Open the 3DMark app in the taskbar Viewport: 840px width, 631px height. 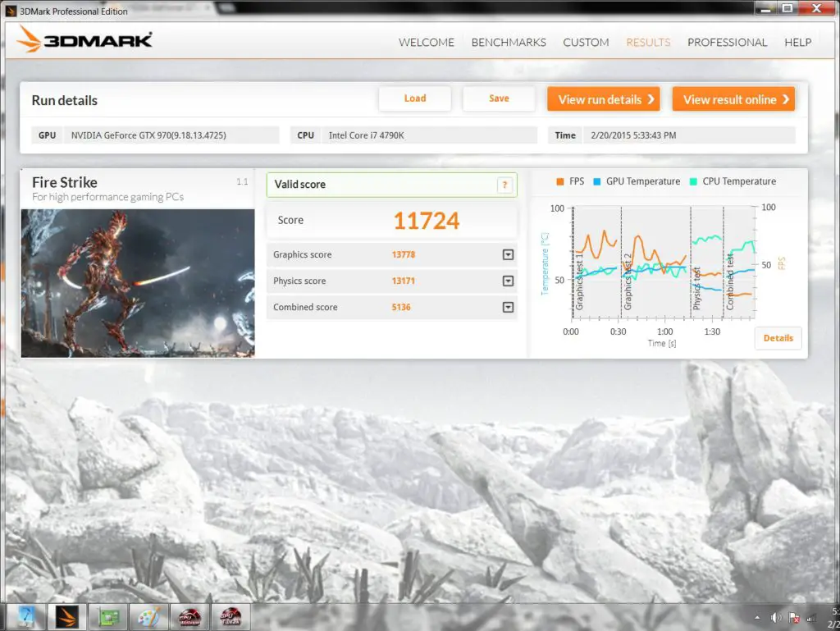[x=67, y=617]
